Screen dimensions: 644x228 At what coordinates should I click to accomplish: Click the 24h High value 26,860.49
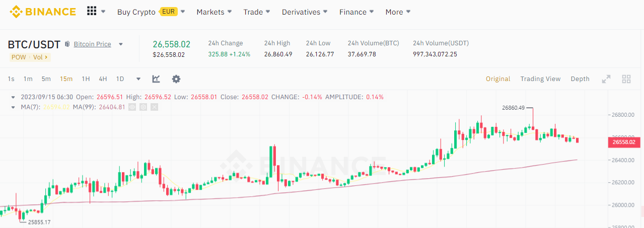(x=278, y=54)
